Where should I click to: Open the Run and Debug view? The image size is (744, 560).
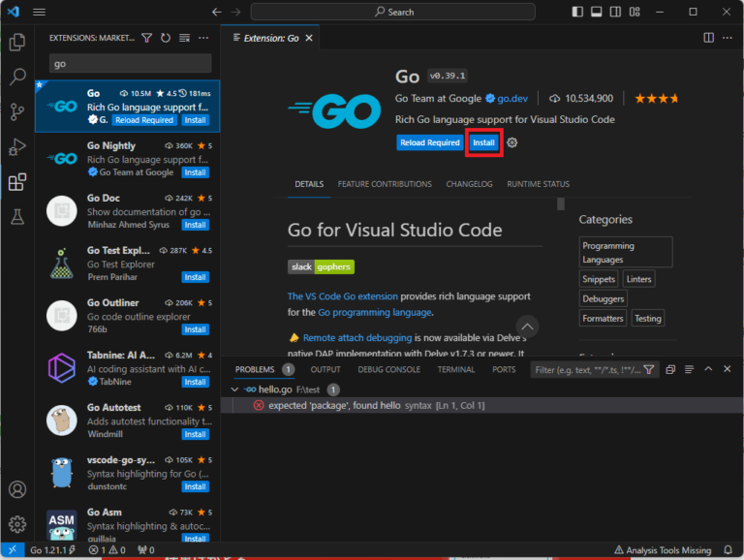tap(16, 147)
